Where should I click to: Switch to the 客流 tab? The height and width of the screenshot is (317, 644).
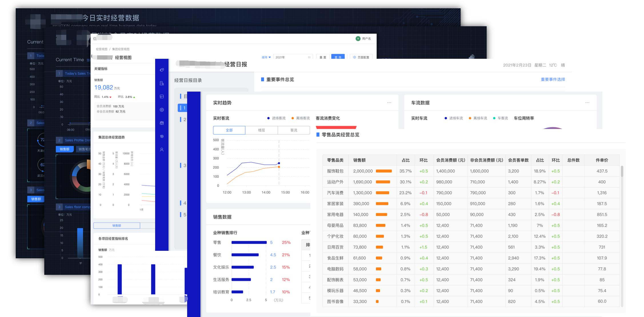pos(293,130)
